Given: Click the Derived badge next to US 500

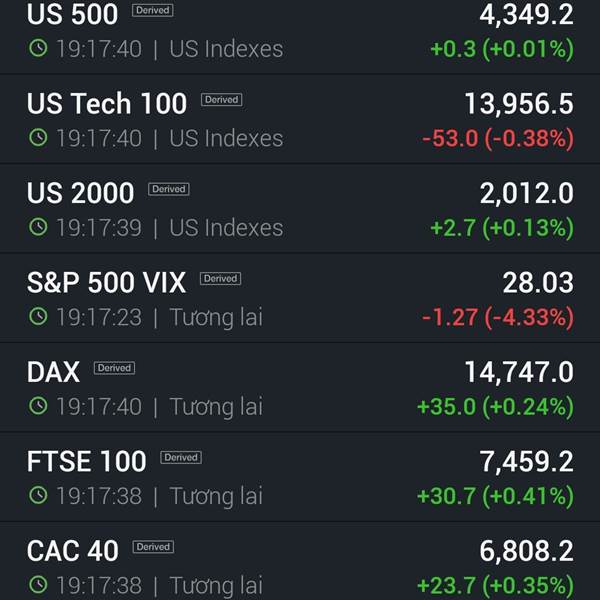Looking at the screenshot, I should 153,10.
